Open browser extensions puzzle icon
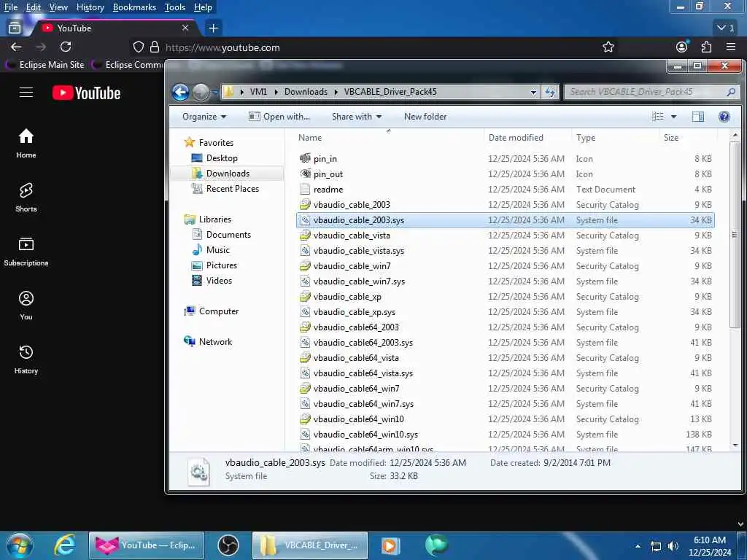Viewport: 747px width, 560px height. (706, 47)
